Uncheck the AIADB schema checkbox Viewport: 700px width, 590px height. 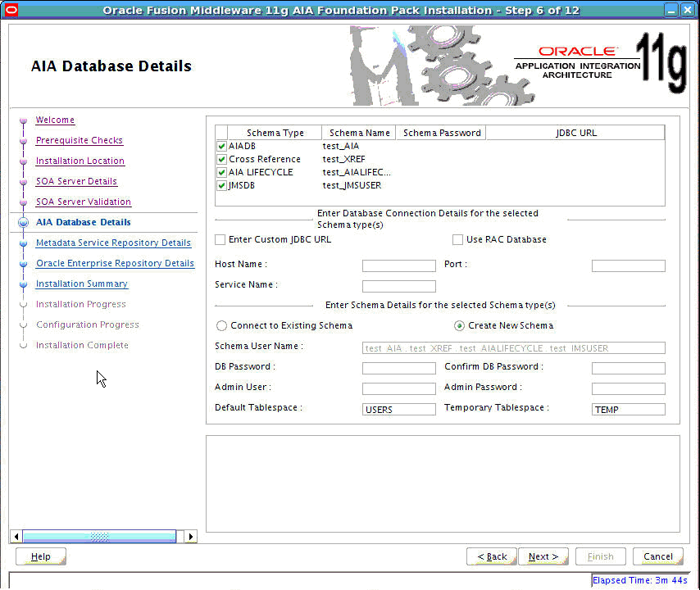click(221, 147)
